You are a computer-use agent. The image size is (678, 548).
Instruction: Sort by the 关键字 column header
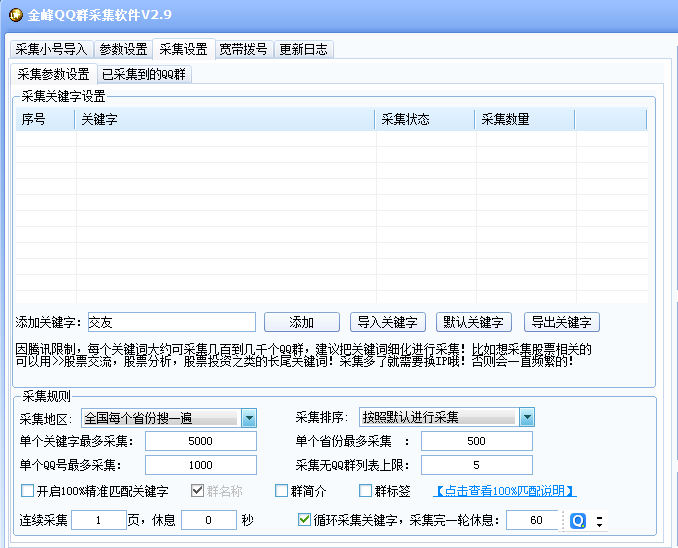(x=225, y=119)
